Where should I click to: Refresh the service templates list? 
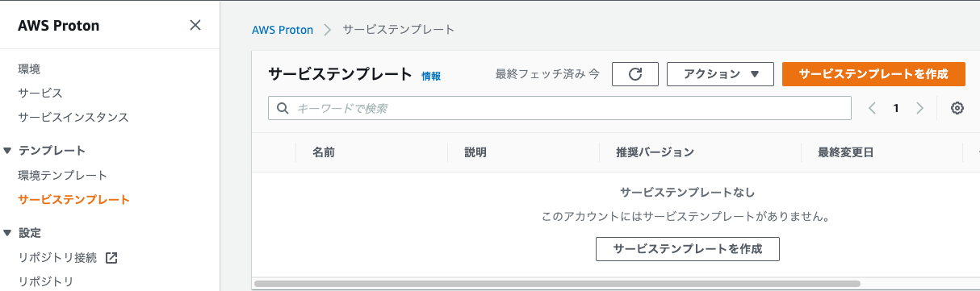tap(635, 73)
